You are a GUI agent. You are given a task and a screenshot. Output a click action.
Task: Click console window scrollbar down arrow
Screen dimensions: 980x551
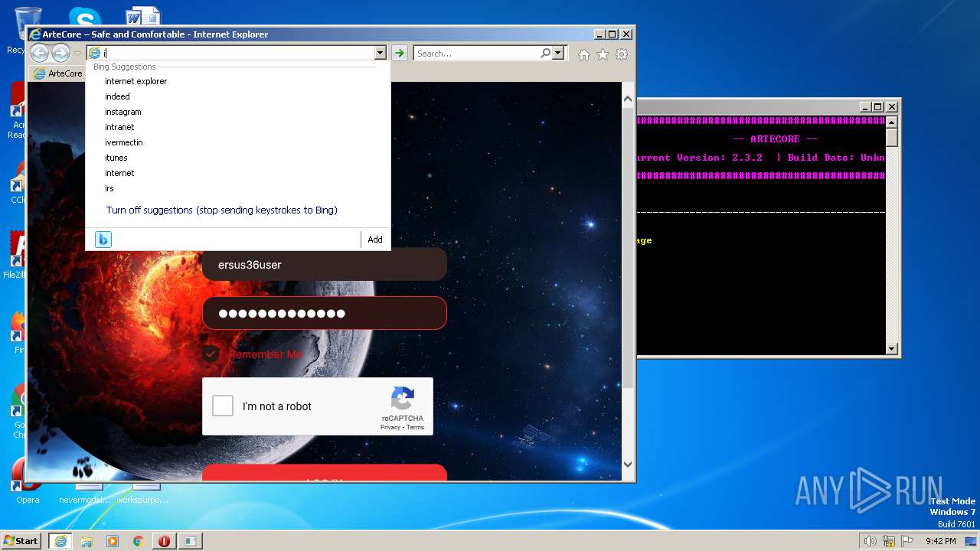(891, 349)
